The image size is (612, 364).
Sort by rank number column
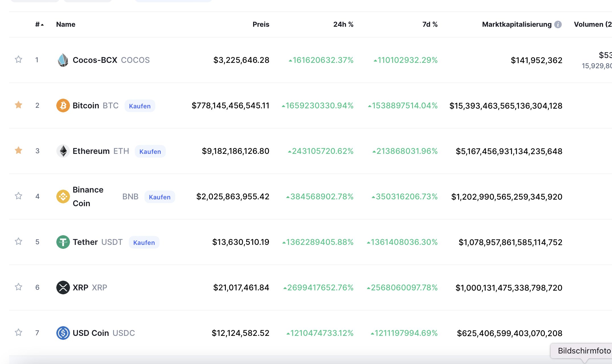pos(39,24)
